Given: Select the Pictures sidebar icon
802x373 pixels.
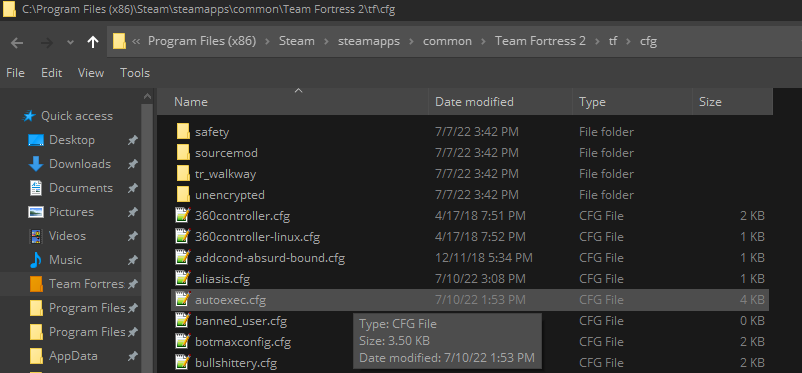Looking at the screenshot, I should (x=35, y=212).
